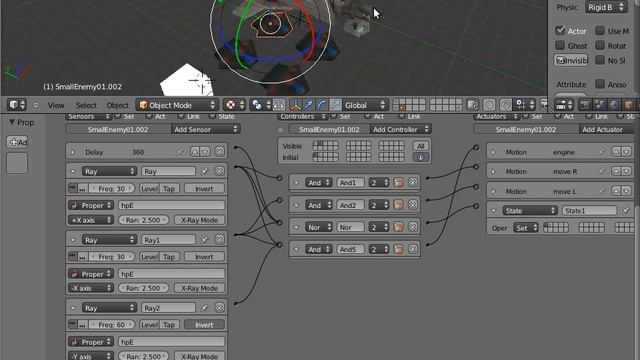The image size is (640, 360).
Task: Toggle the Anisotropic friction checkbox
Action: click(600, 84)
